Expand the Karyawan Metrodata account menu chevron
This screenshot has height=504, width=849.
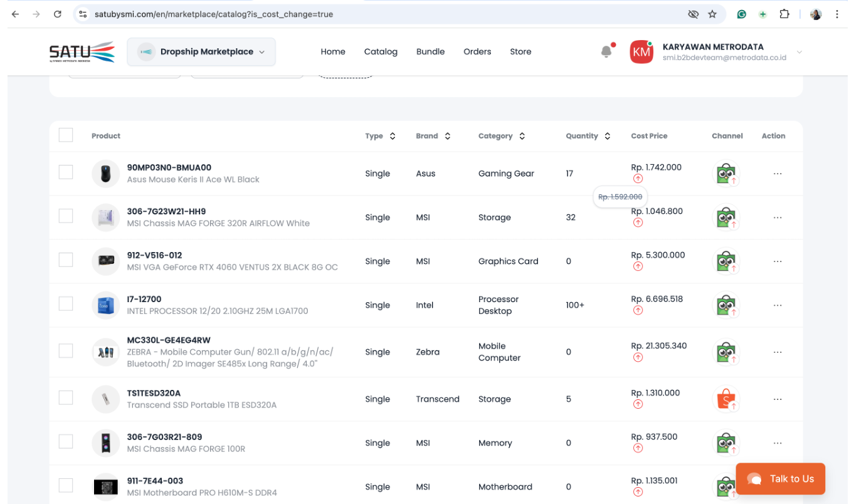pyautogui.click(x=799, y=52)
